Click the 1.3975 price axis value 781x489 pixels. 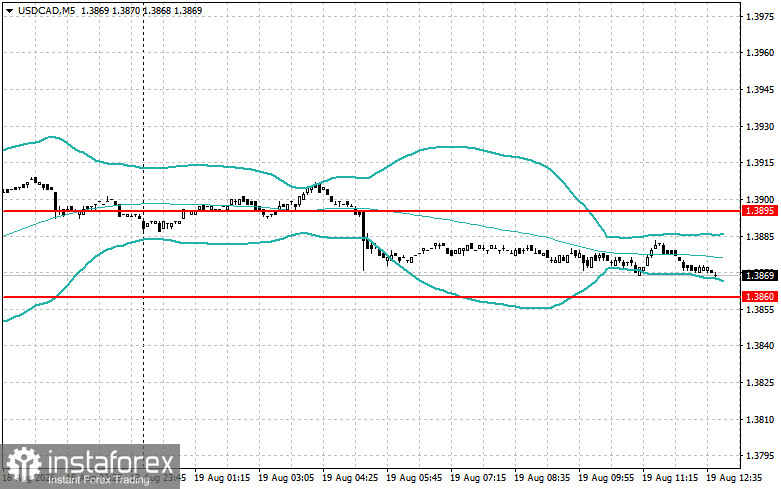(760, 16)
